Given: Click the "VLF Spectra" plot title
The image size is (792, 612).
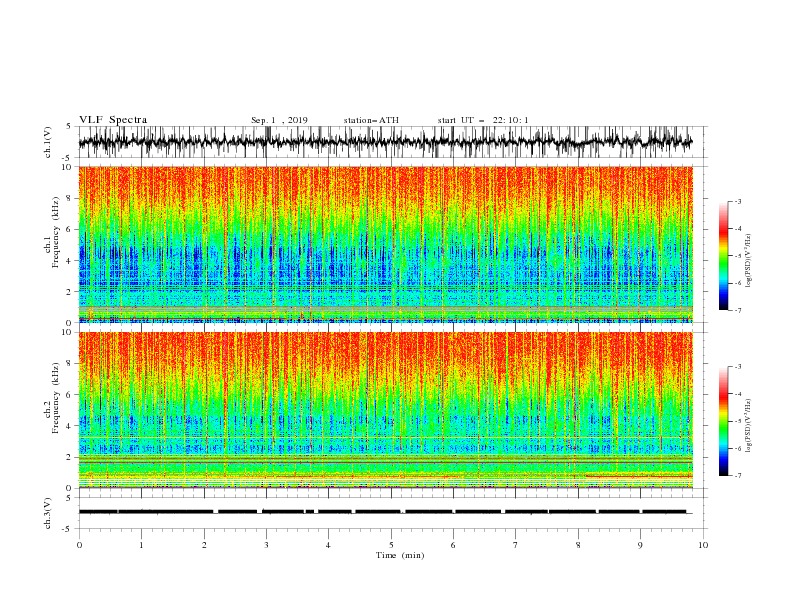Looking at the screenshot, I should click(113, 120).
